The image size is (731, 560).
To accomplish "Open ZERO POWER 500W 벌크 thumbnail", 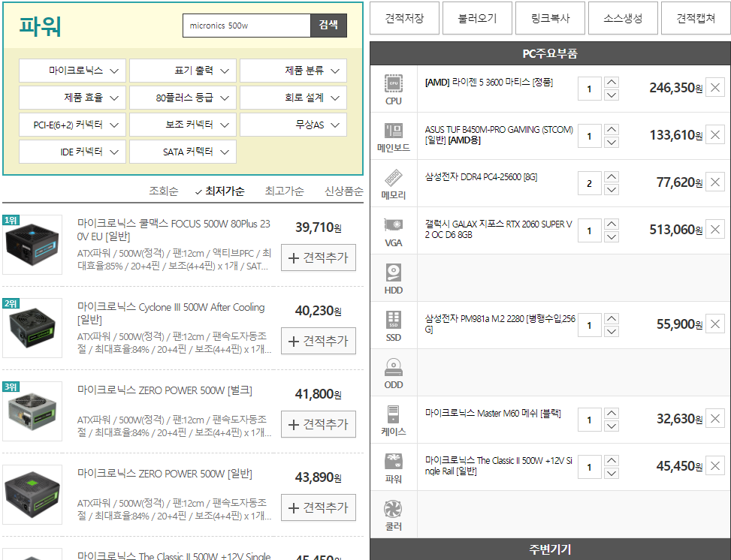I will click(32, 411).
